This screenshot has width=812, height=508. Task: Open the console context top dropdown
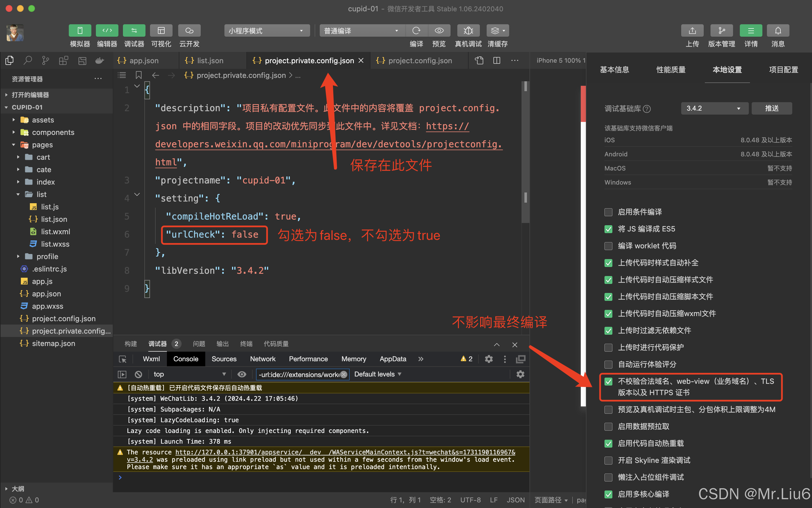pyautogui.click(x=190, y=374)
